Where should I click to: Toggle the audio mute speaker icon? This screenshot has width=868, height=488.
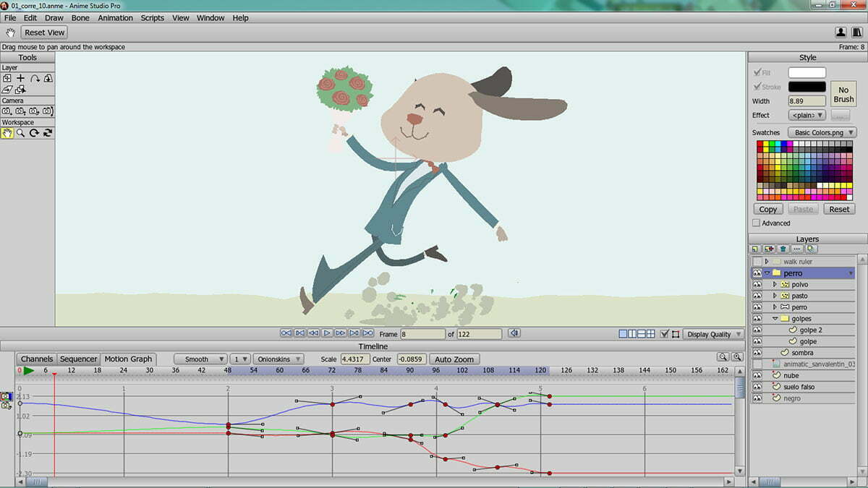tap(514, 333)
